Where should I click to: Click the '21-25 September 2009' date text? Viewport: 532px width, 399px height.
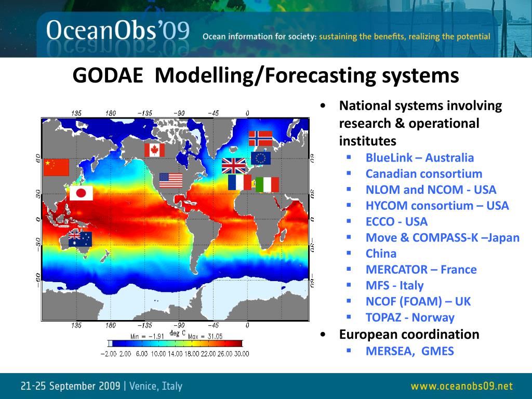[71, 386]
